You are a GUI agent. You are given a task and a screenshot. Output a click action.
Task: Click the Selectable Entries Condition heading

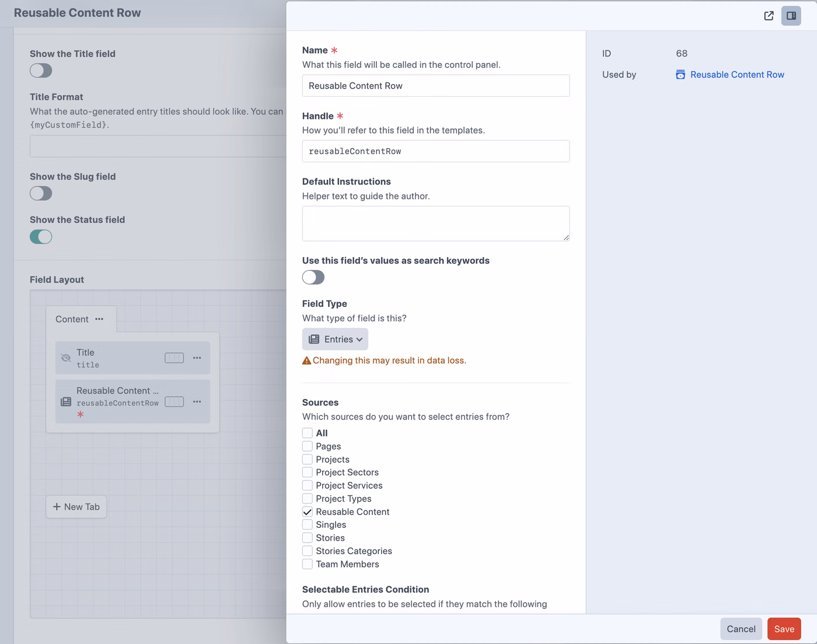(x=365, y=590)
